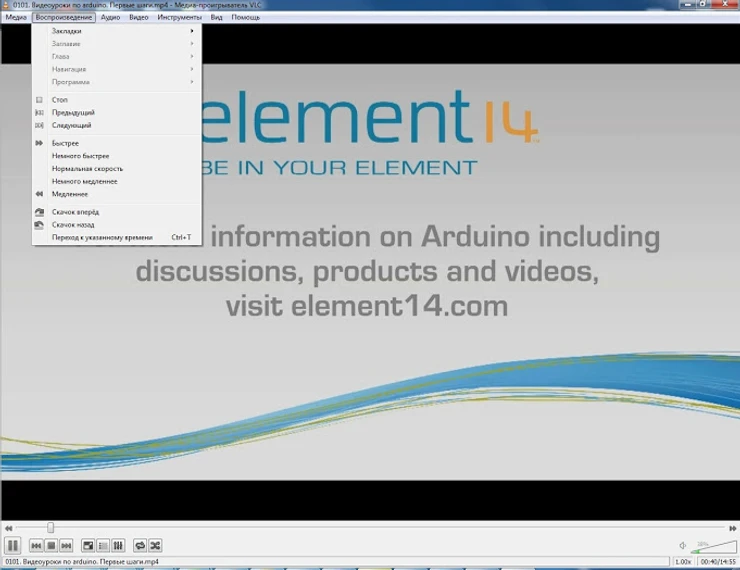Click the VLC cone icon in title bar
740x570 pixels.
click(5, 5)
